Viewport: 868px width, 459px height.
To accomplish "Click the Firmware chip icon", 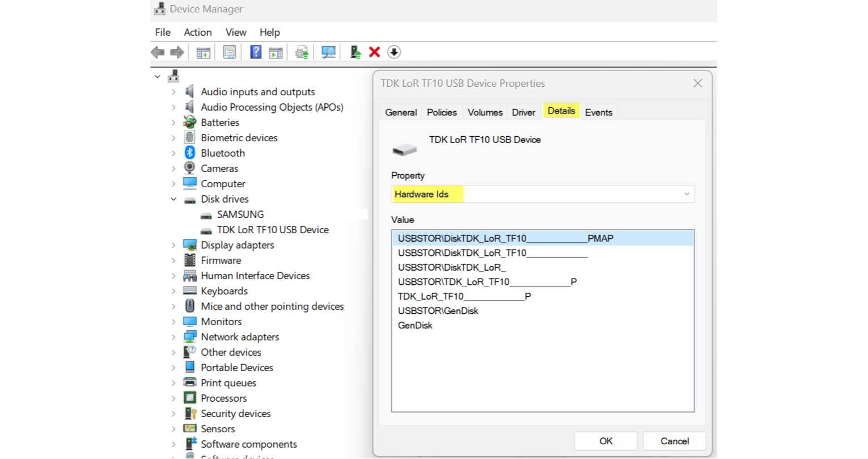I will click(x=190, y=260).
